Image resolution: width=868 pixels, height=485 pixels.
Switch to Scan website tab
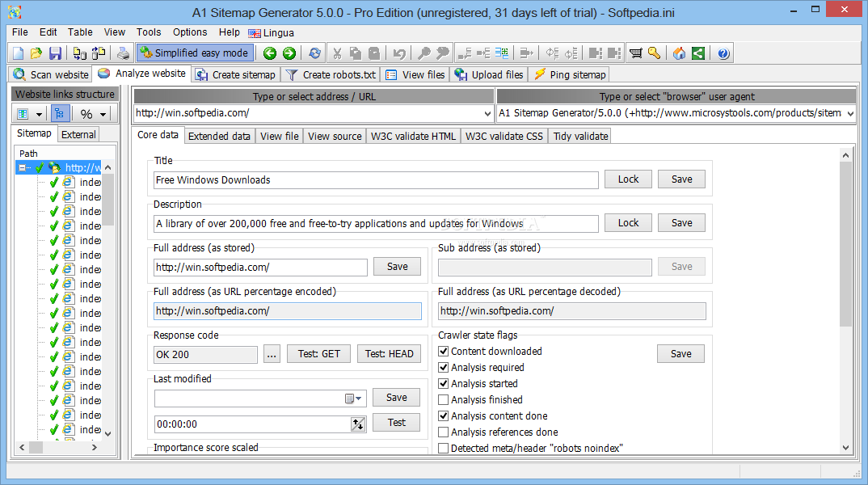click(51, 74)
